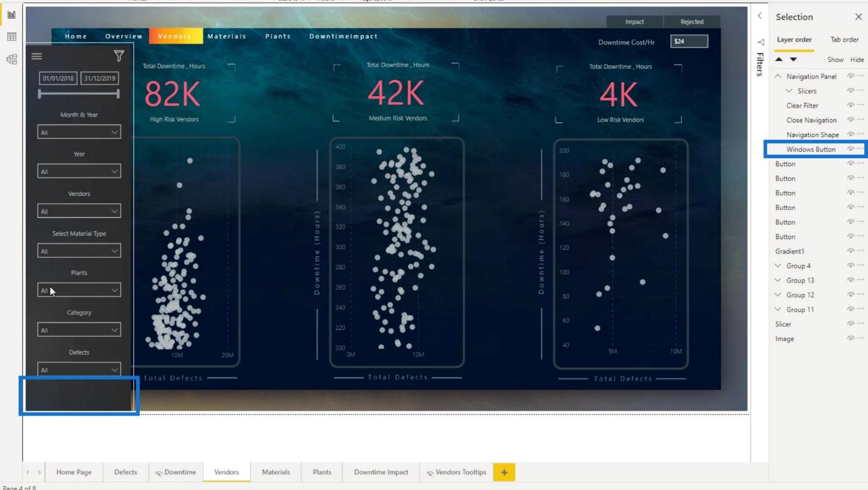868x490 pixels.
Task: Go to previous page tabs arrow
Action: coord(28,472)
